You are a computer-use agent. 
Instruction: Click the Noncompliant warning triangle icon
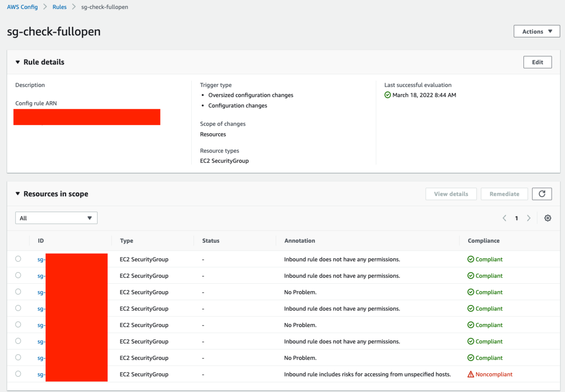pyautogui.click(x=470, y=375)
